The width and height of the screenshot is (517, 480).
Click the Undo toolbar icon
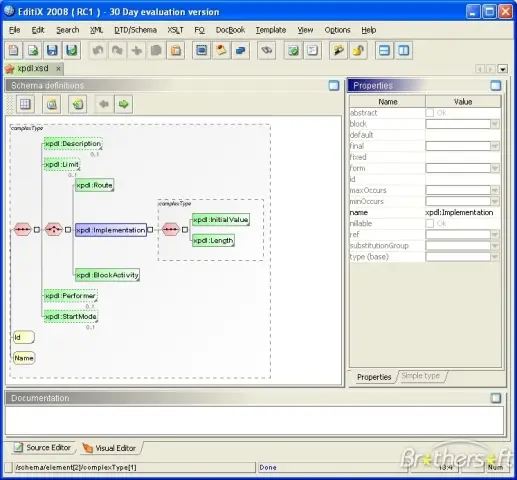(x=98, y=50)
